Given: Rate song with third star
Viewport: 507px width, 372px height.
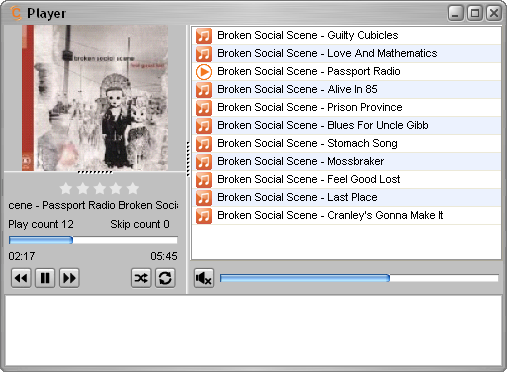Looking at the screenshot, I should (99, 188).
